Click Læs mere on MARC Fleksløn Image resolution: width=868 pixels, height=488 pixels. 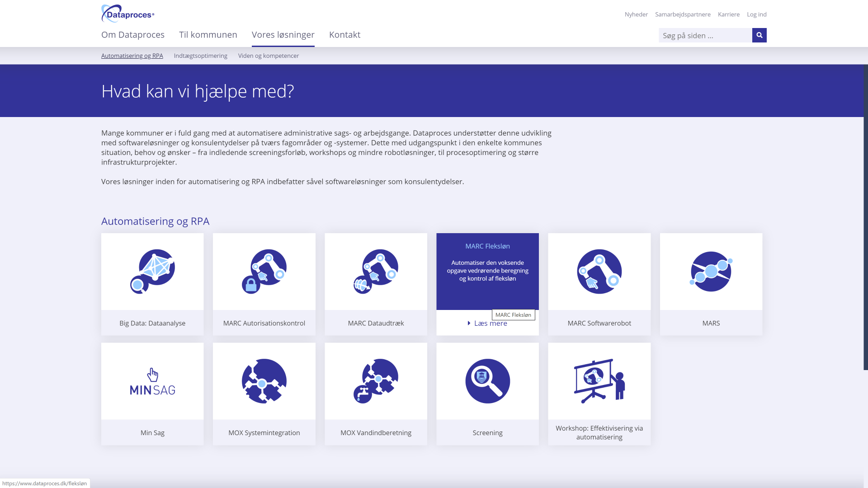pos(487,323)
